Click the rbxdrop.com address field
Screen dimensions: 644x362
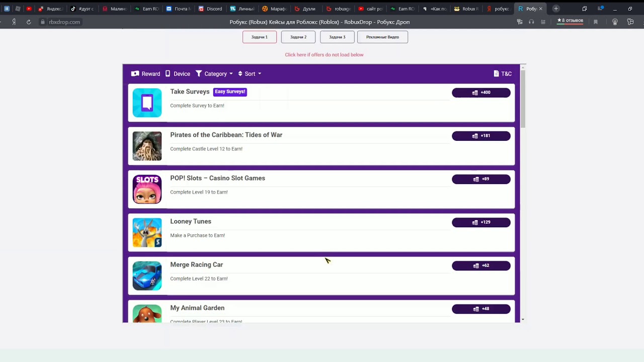64,22
